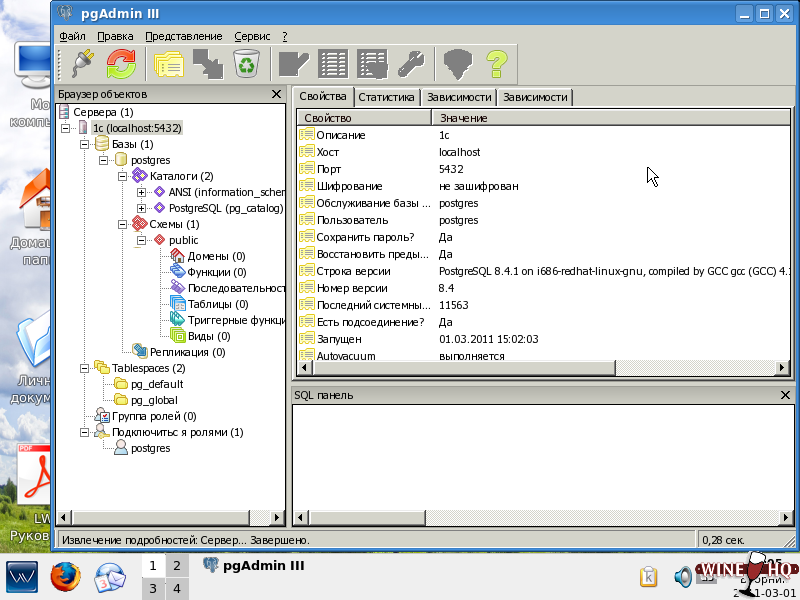Close the SQL панель pane

pyautogui.click(x=785, y=395)
